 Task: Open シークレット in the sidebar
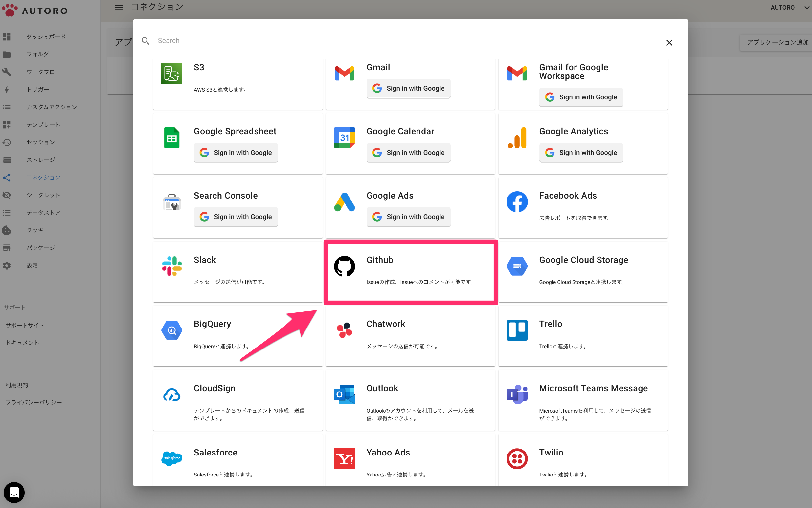point(43,195)
